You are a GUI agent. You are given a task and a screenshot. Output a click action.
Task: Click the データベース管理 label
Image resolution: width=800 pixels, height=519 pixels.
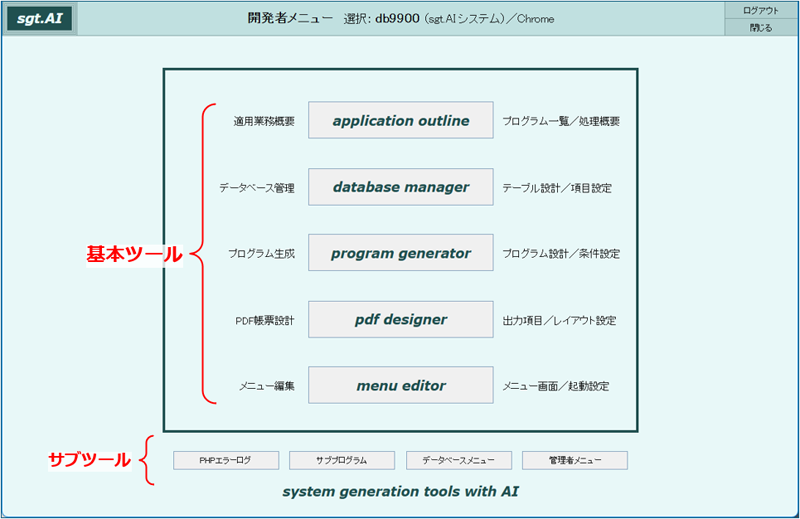point(257,188)
